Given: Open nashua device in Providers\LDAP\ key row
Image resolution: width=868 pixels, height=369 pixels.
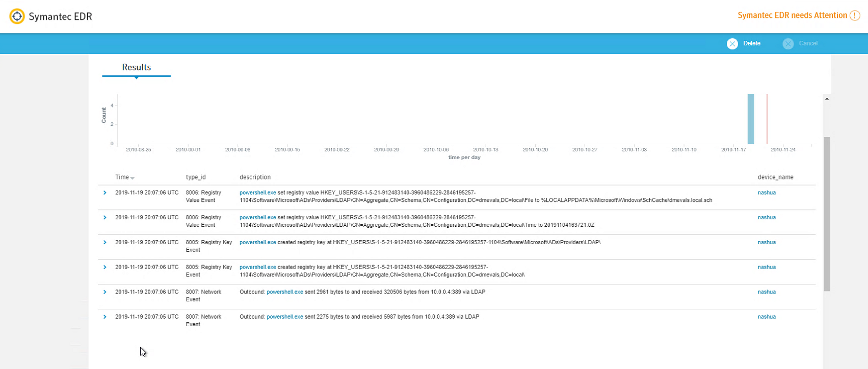Looking at the screenshot, I should coord(767,242).
